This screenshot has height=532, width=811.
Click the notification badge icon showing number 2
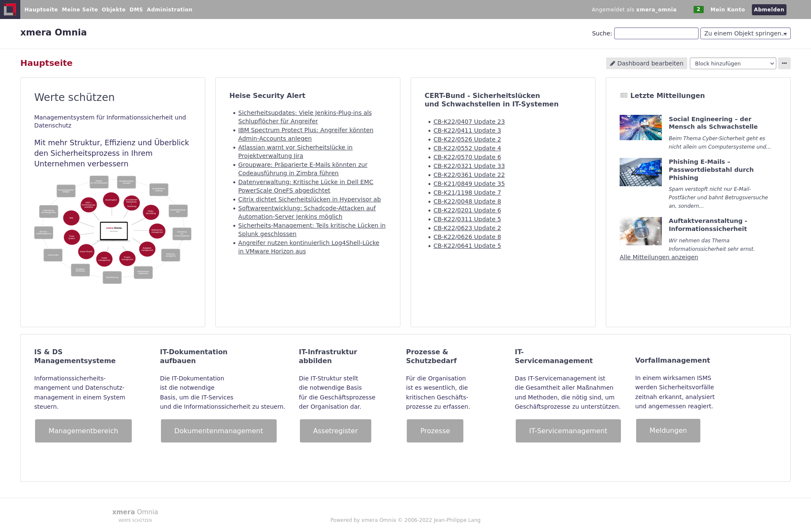(698, 9)
